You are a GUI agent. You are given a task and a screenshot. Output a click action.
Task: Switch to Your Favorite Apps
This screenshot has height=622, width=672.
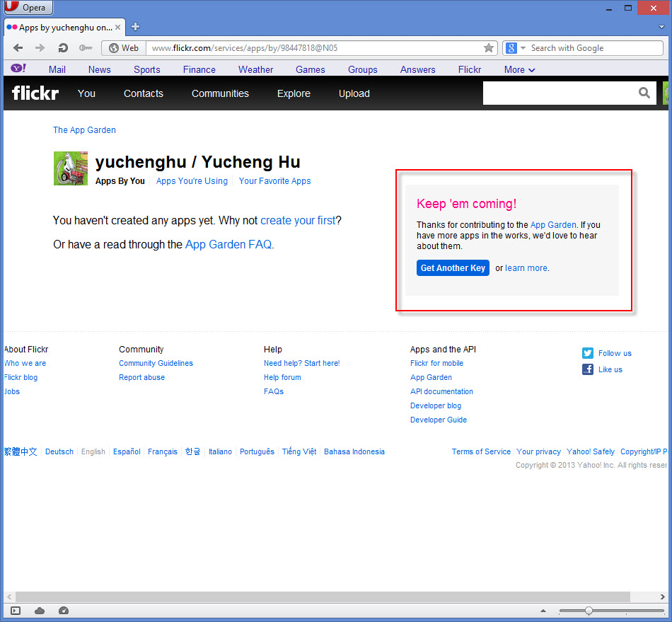[274, 181]
